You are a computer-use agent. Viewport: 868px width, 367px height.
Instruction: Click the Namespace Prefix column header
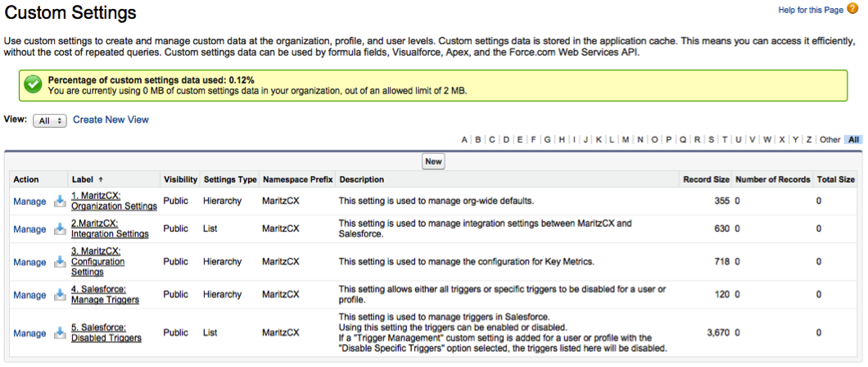point(298,179)
